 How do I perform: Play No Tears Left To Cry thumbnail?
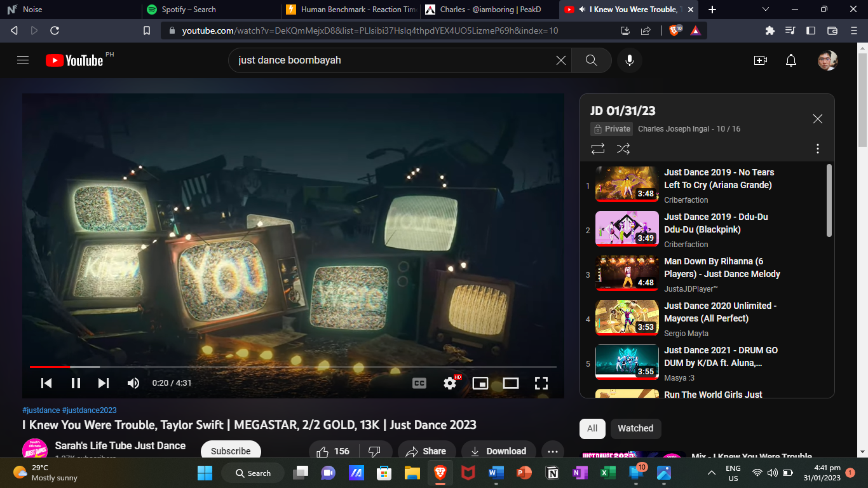click(x=627, y=184)
